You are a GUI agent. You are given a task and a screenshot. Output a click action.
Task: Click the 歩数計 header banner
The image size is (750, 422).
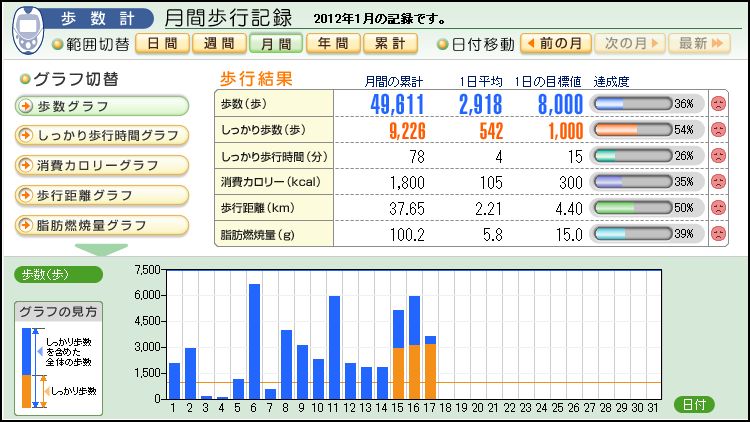[98, 19]
